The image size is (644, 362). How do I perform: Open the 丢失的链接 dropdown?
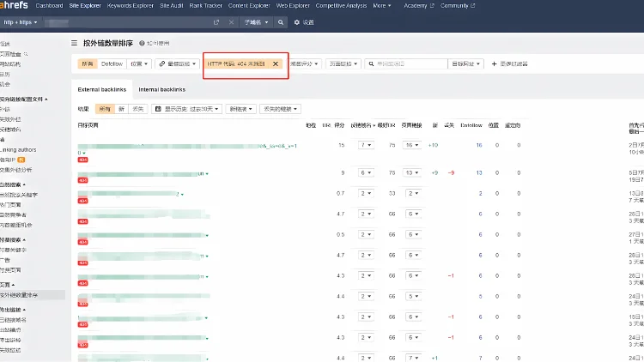(x=280, y=109)
